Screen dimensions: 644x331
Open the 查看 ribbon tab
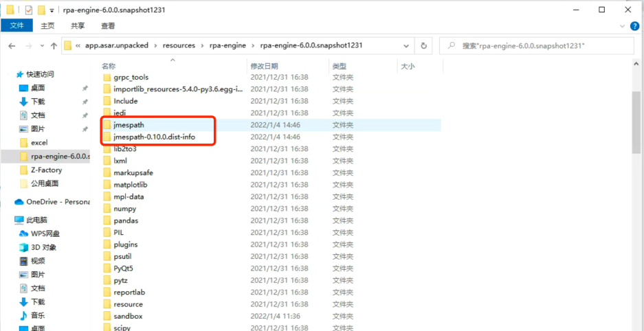click(108, 25)
